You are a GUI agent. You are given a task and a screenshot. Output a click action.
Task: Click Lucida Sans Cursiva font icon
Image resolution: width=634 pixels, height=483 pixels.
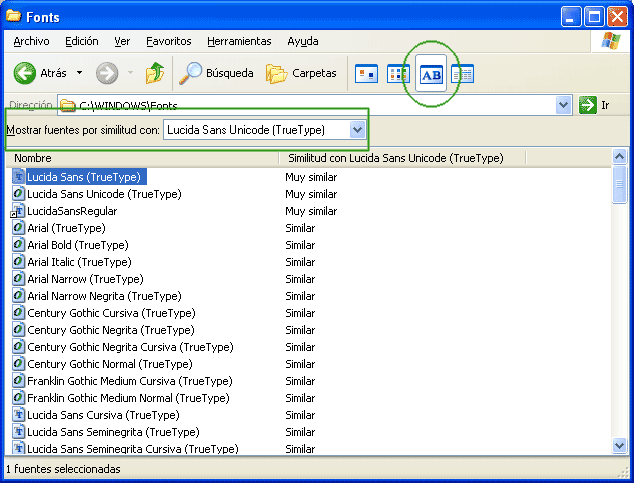pos(19,414)
